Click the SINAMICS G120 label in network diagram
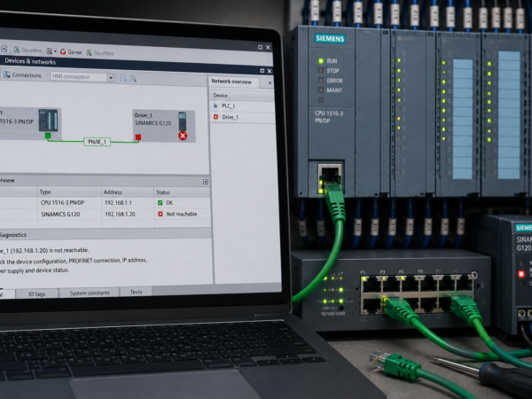This screenshot has height=399, width=532. [x=153, y=123]
